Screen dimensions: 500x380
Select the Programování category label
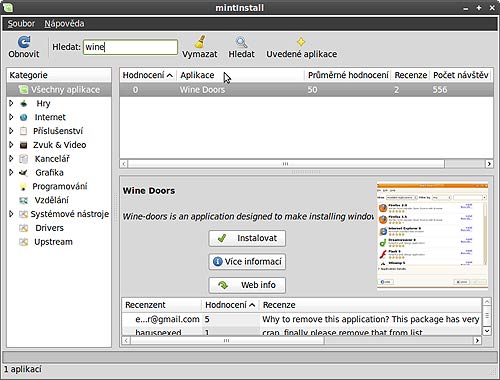(60, 186)
